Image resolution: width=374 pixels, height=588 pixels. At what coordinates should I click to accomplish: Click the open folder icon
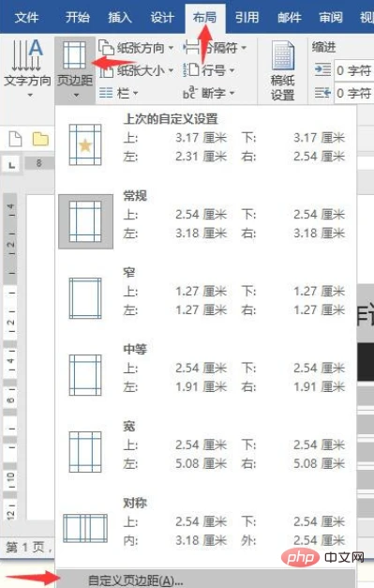pyautogui.click(x=40, y=139)
